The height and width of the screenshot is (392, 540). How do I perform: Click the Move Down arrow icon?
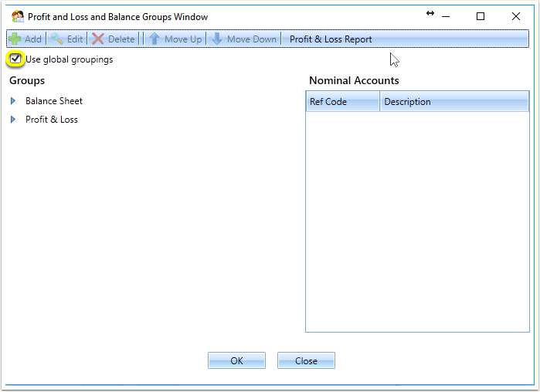tap(217, 39)
